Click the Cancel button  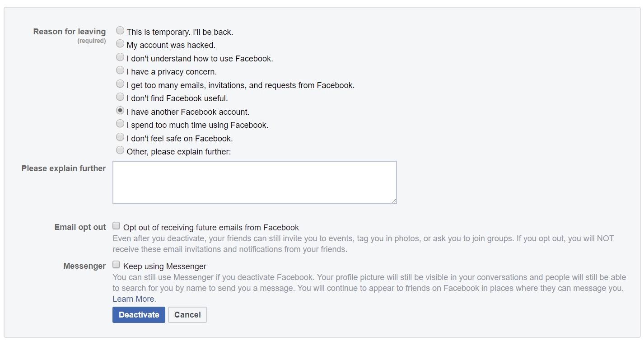(x=187, y=315)
